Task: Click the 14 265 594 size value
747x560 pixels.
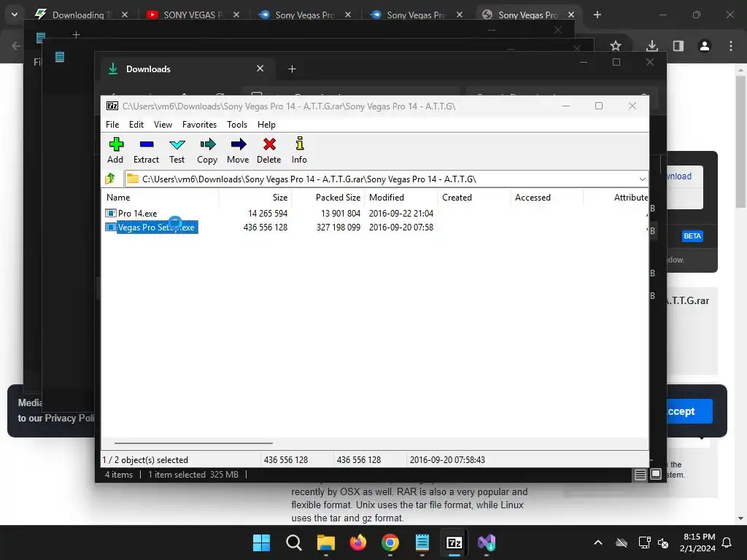Action: [x=268, y=214]
